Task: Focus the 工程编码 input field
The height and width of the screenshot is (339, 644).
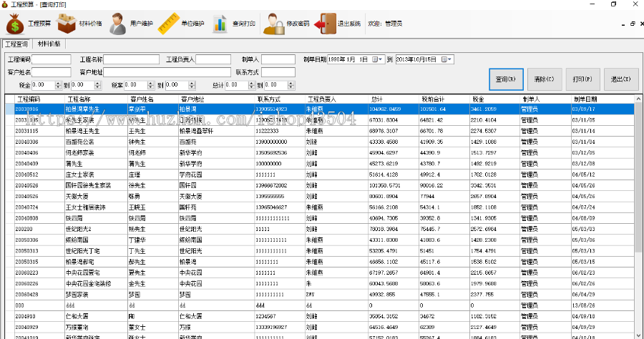Action: click(x=52, y=59)
